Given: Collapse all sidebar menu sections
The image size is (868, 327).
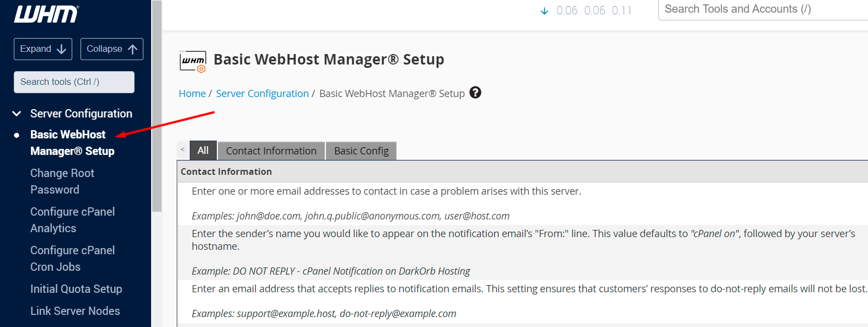Looking at the screenshot, I should click(x=112, y=49).
